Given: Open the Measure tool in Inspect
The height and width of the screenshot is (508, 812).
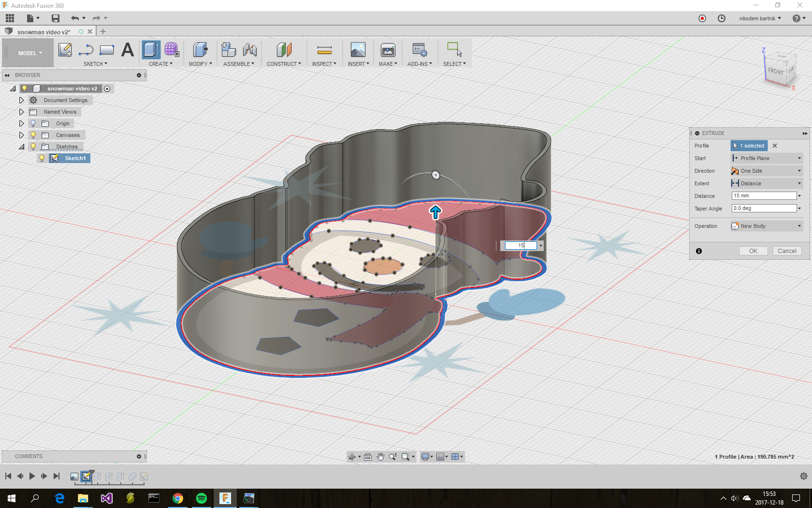Looking at the screenshot, I should tap(324, 50).
